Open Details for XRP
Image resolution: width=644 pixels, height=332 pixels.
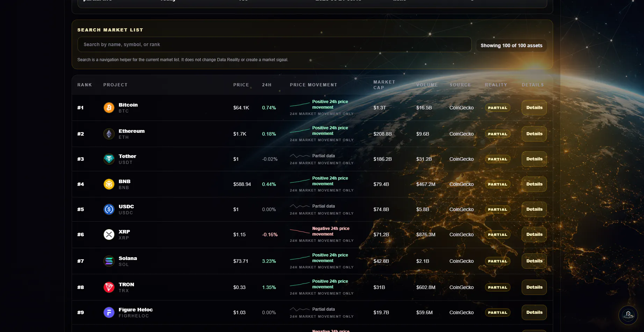point(534,234)
